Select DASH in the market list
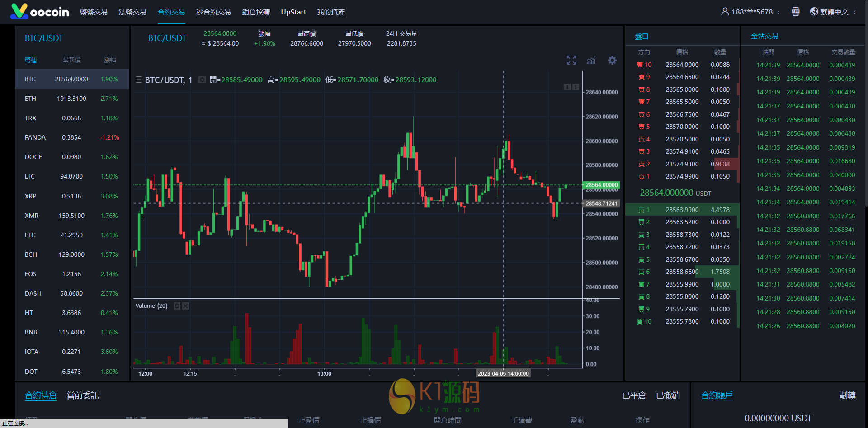 point(72,293)
